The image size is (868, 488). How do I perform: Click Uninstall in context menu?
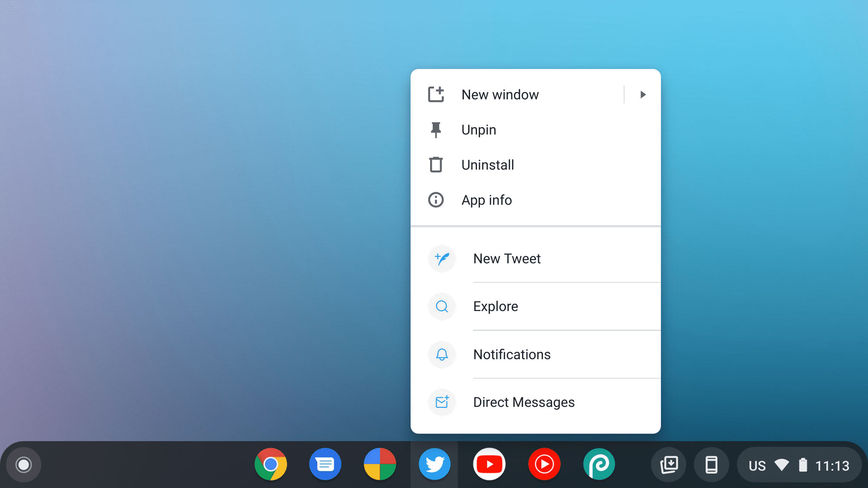pyautogui.click(x=488, y=164)
